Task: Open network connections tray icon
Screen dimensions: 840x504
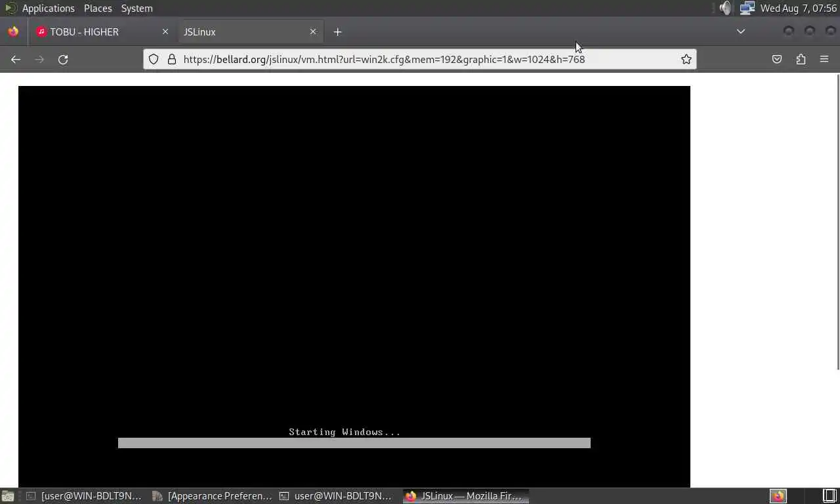Action: 747,8
